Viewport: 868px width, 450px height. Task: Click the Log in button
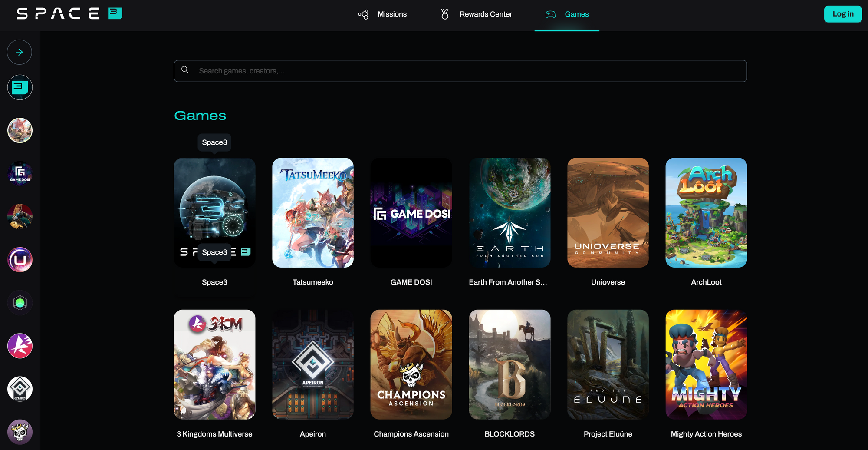pos(843,14)
